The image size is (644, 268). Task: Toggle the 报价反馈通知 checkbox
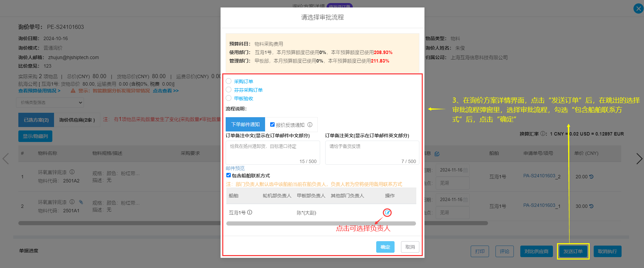272,125
